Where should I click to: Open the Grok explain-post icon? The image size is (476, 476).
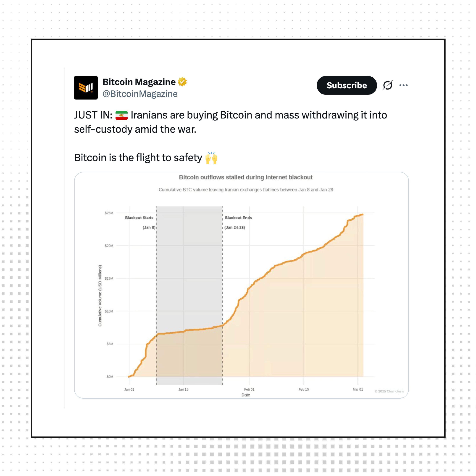(387, 85)
